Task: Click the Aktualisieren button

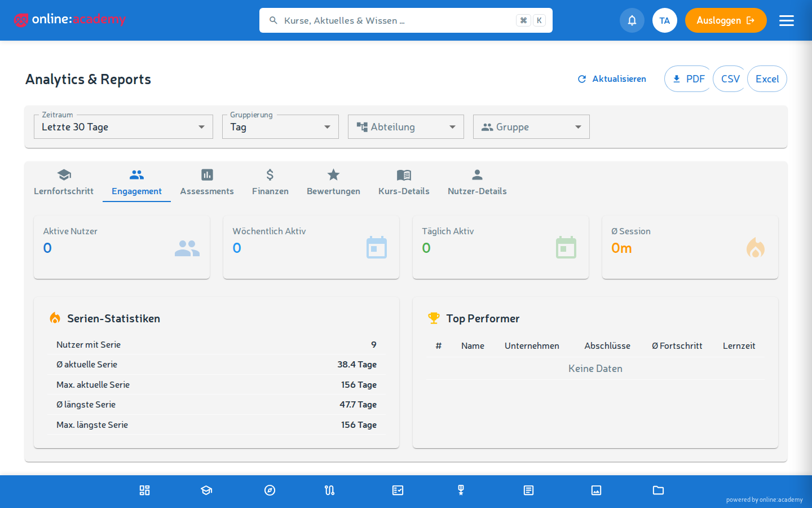Action: (x=612, y=79)
